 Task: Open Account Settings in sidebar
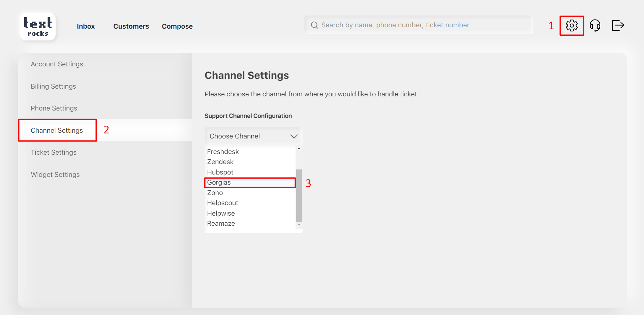tap(57, 64)
